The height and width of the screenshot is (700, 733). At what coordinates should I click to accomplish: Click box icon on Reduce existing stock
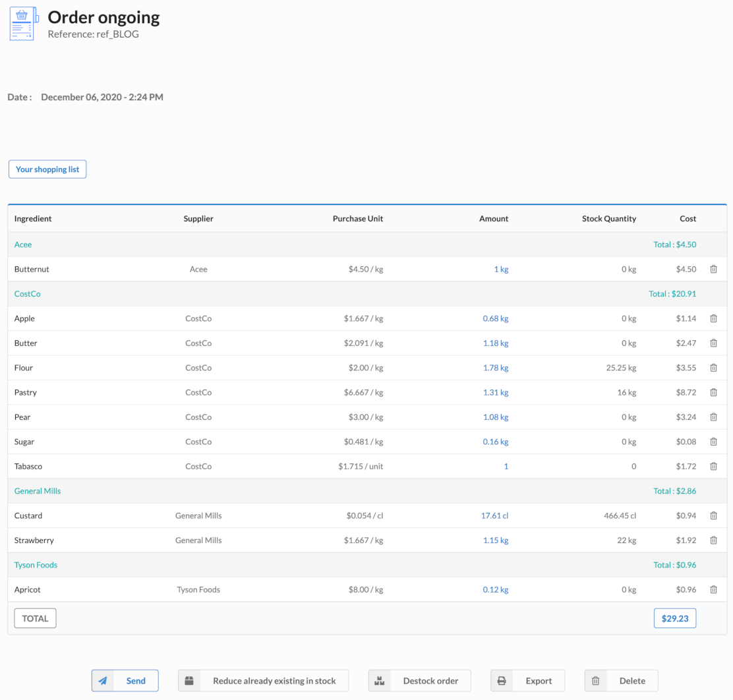(x=189, y=680)
